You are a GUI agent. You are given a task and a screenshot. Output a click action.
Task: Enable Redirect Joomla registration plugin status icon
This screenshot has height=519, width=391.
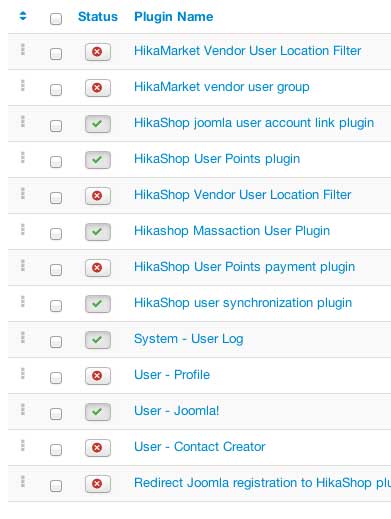98,484
